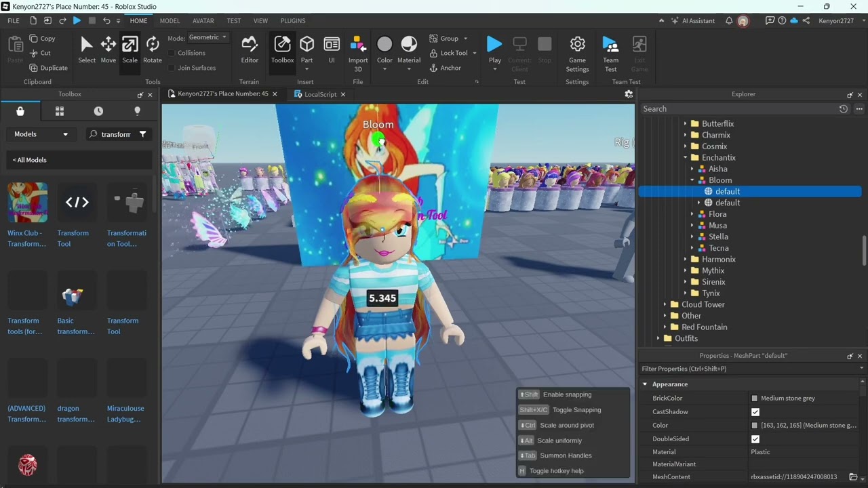Viewport: 868px width, 488px height.
Task: Expand the Outfits folder
Action: (658, 338)
